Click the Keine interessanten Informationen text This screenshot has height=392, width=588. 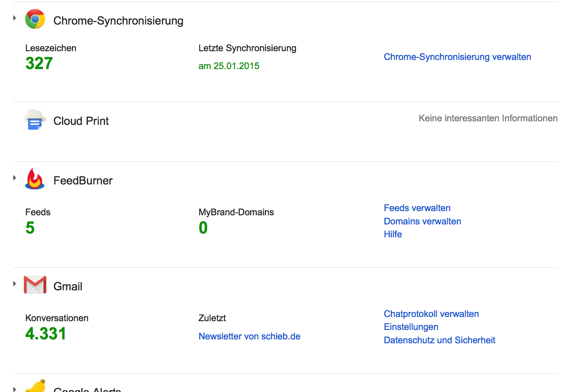(x=488, y=118)
